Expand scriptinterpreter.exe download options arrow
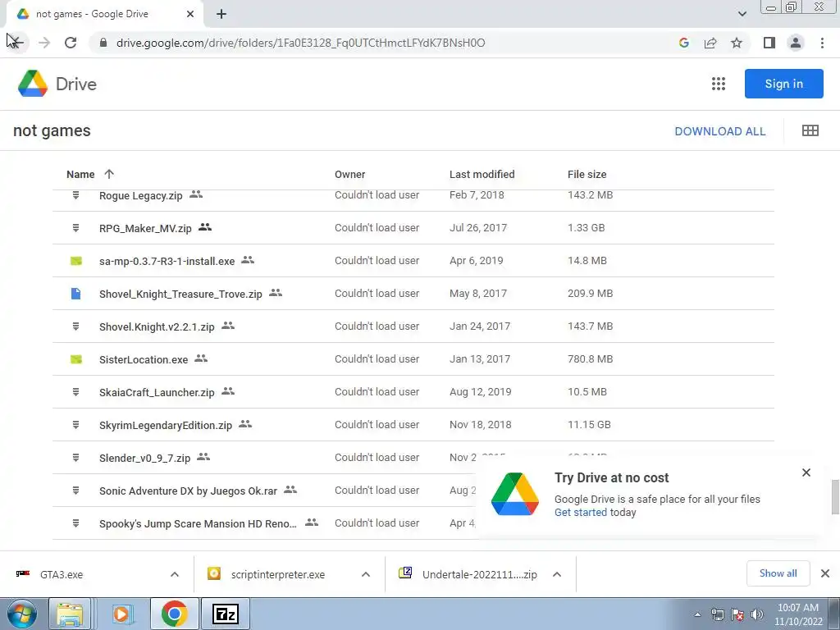The image size is (840, 630). coord(366,574)
